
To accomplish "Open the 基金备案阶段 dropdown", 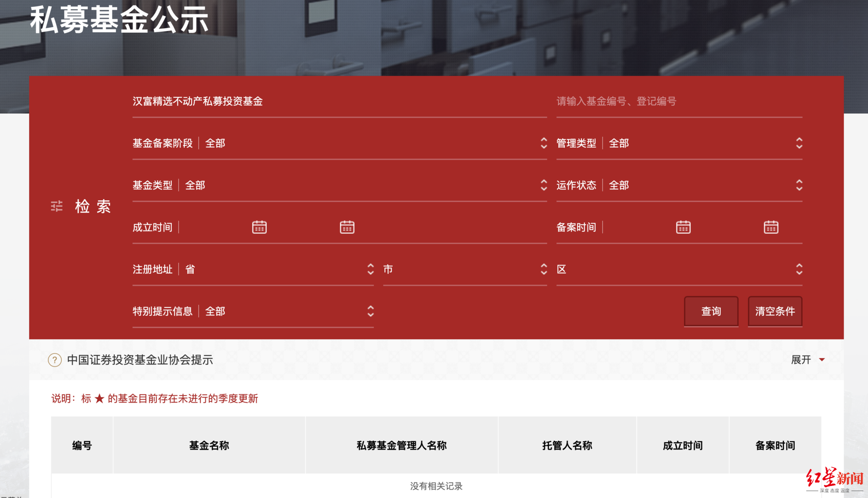I will point(544,143).
